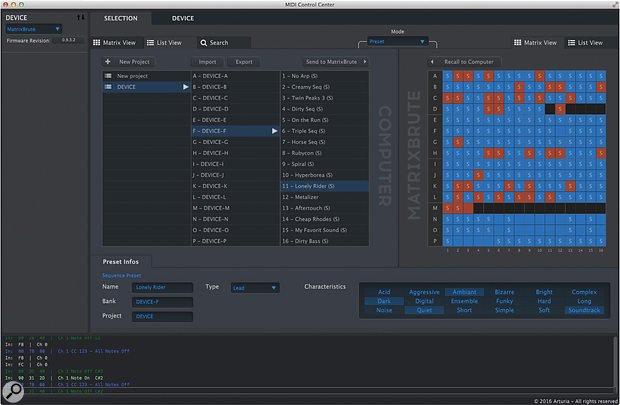Toggle the Simple characteristic
This screenshot has height=405, width=620.
(504, 310)
